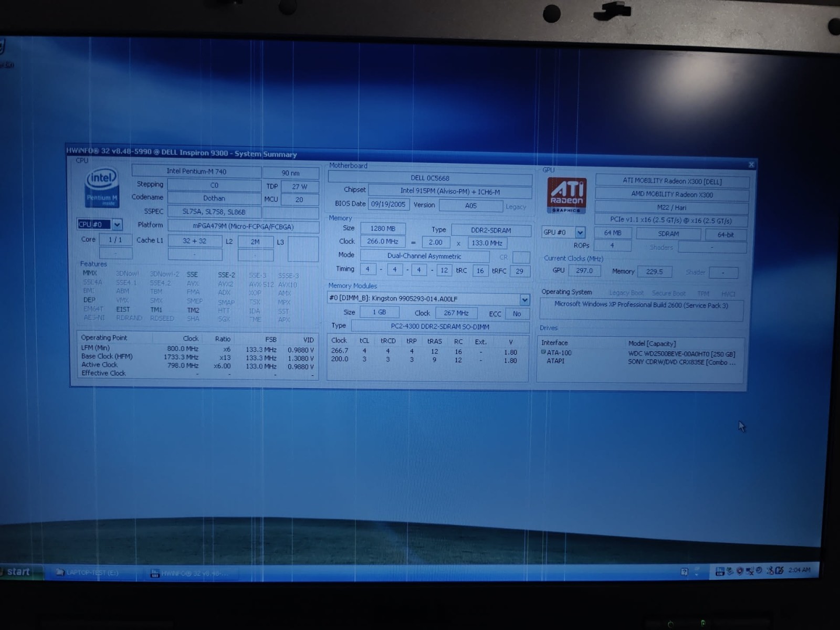The image size is (840, 630).
Task: Click the Intel Pentium-M 740 name field
Action: click(x=196, y=171)
